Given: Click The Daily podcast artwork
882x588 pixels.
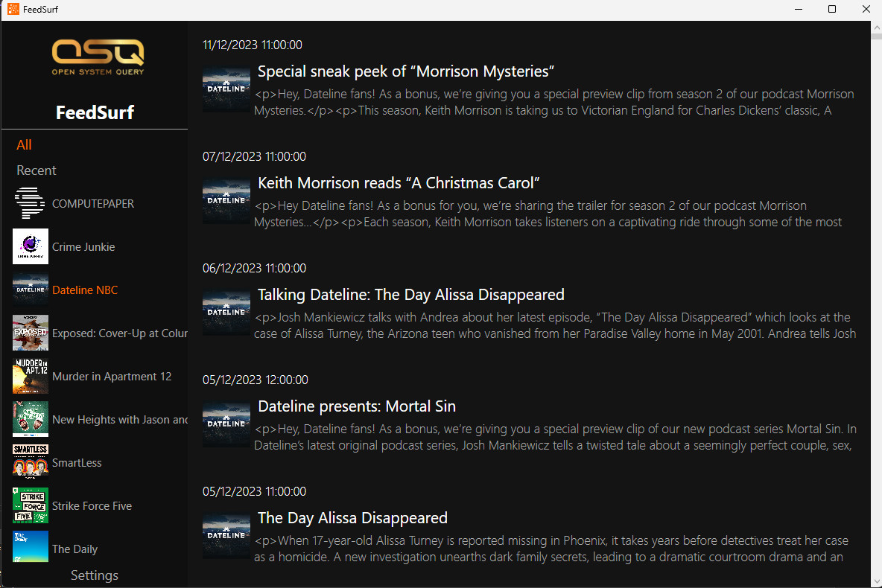Looking at the screenshot, I should [x=31, y=546].
